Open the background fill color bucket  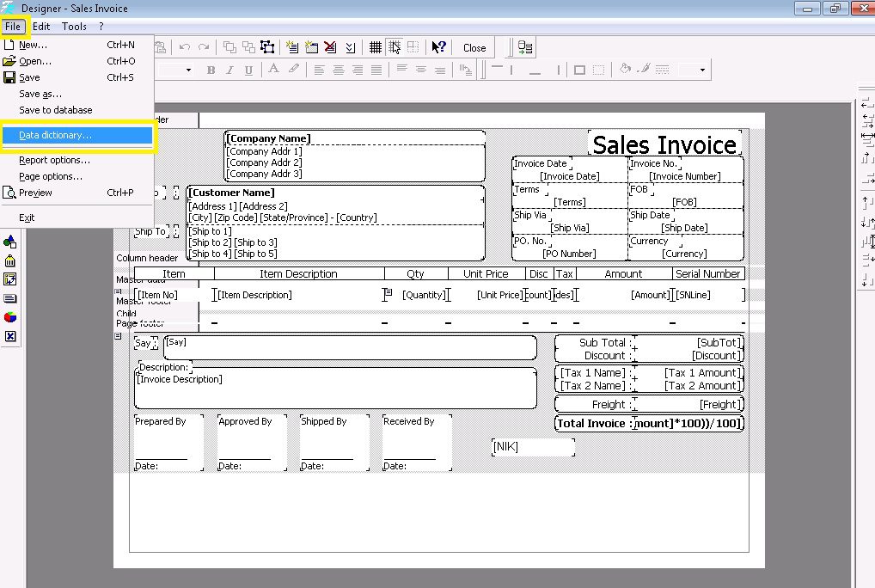[624, 69]
